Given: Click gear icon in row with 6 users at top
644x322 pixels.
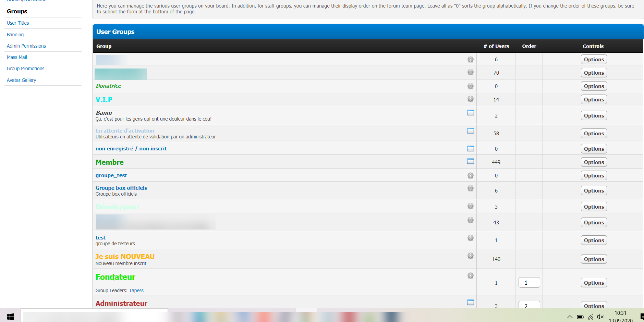Looking at the screenshot, I should point(471,59).
